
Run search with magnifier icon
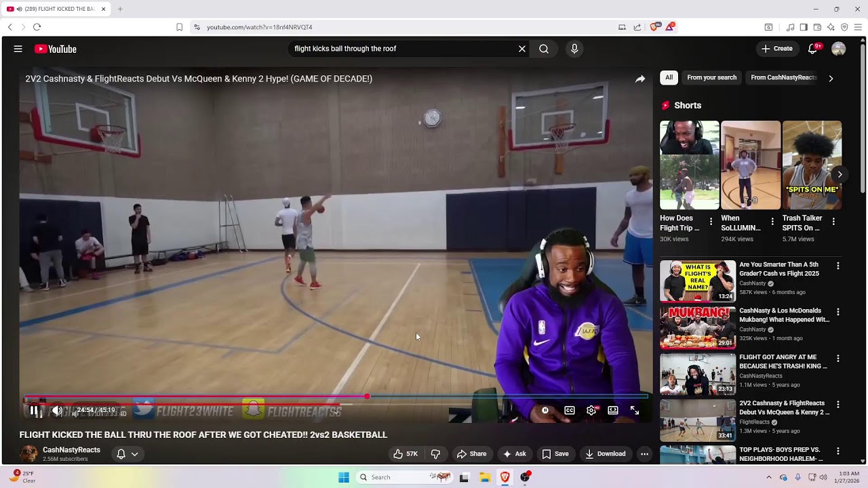(x=544, y=49)
